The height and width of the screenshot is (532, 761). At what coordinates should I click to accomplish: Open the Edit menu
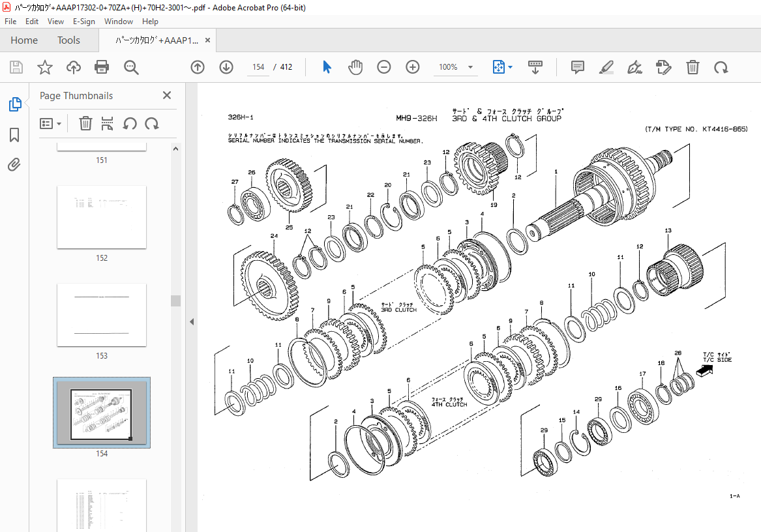(x=32, y=22)
